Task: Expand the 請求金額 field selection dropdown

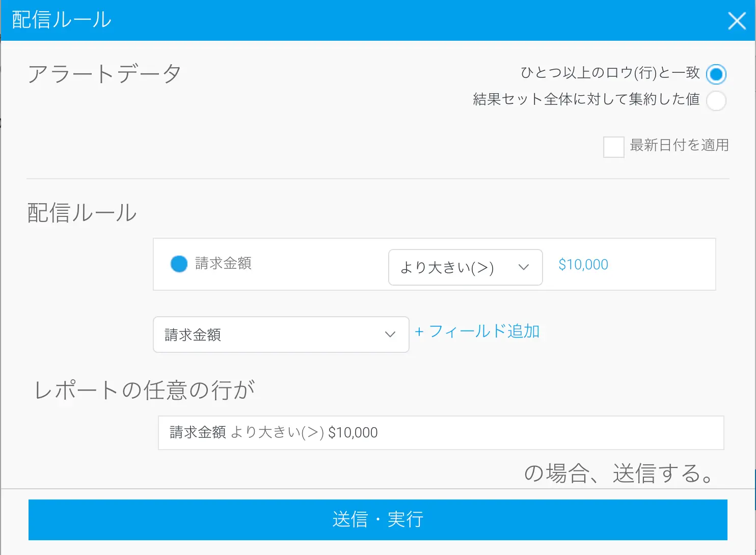Action: 281,335
